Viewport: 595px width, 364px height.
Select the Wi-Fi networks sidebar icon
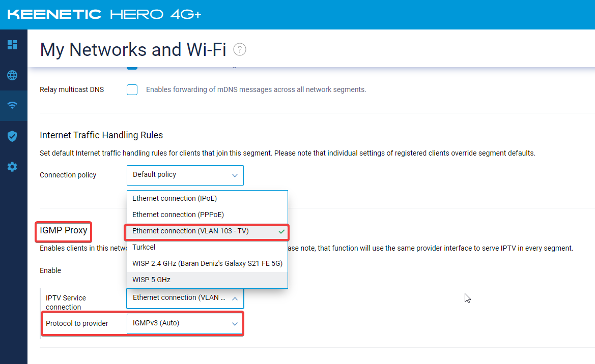pyautogui.click(x=12, y=105)
